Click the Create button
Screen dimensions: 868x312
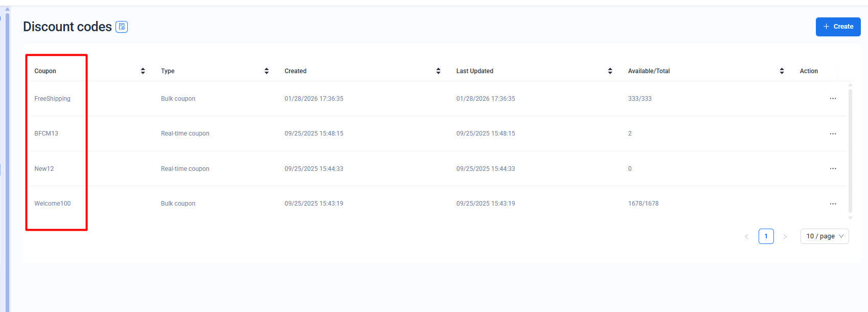click(x=838, y=27)
